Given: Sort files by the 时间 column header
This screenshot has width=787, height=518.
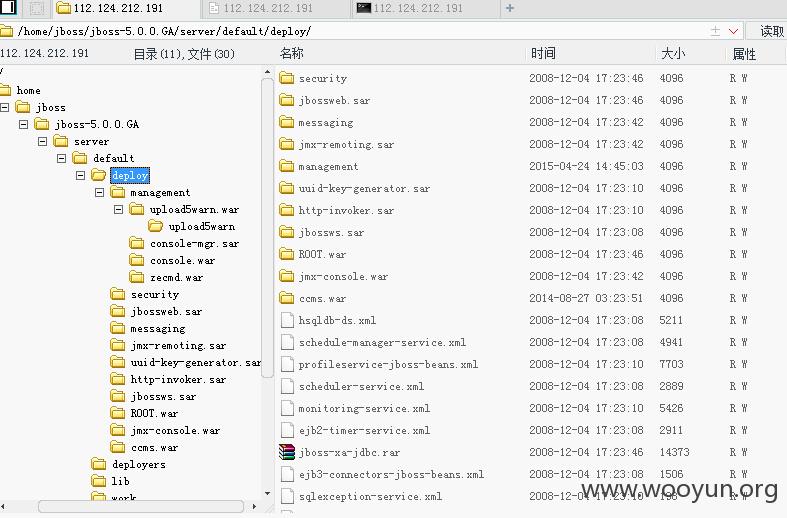Looking at the screenshot, I should 544,53.
